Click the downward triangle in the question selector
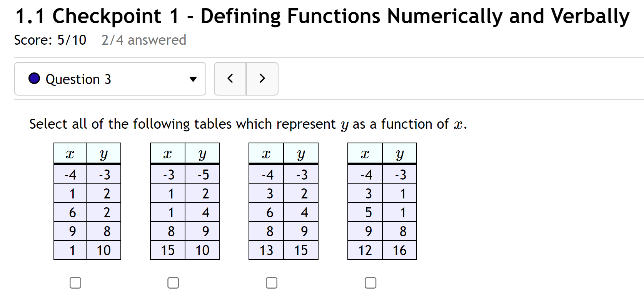Screen dimensions: 644x294 (x=193, y=79)
